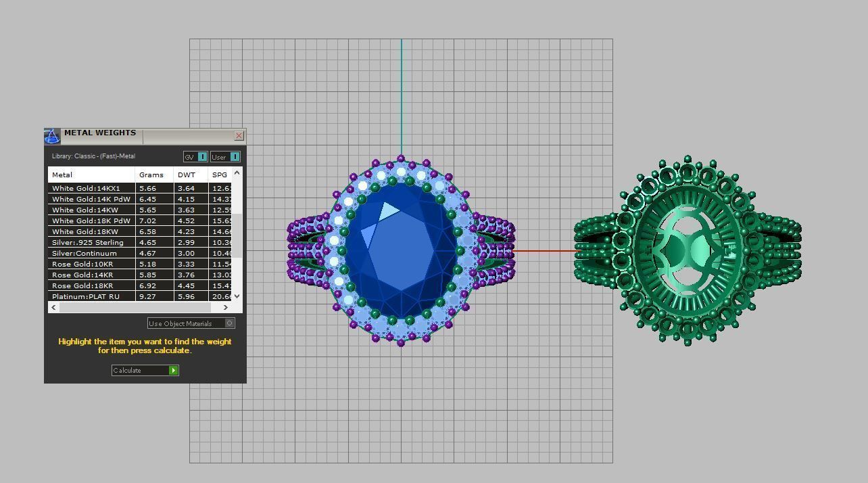Toggle the User library switch
868x483 pixels.
(x=225, y=157)
